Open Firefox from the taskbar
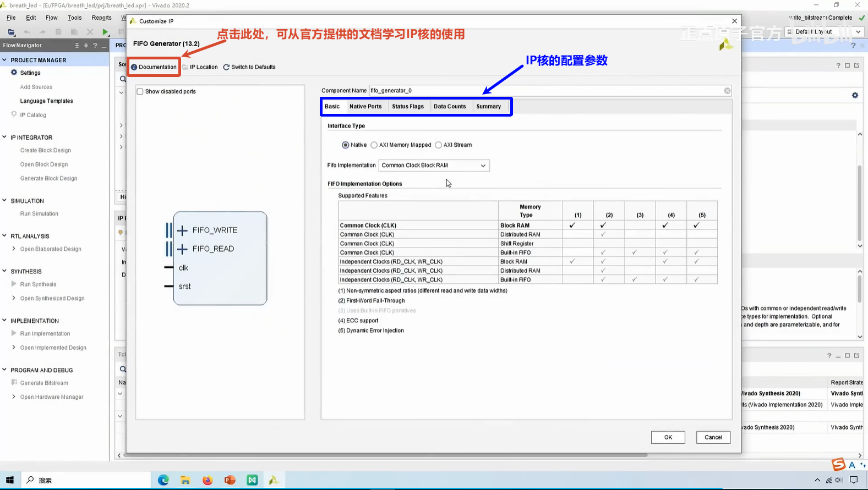Image resolution: width=868 pixels, height=490 pixels. 208,480
